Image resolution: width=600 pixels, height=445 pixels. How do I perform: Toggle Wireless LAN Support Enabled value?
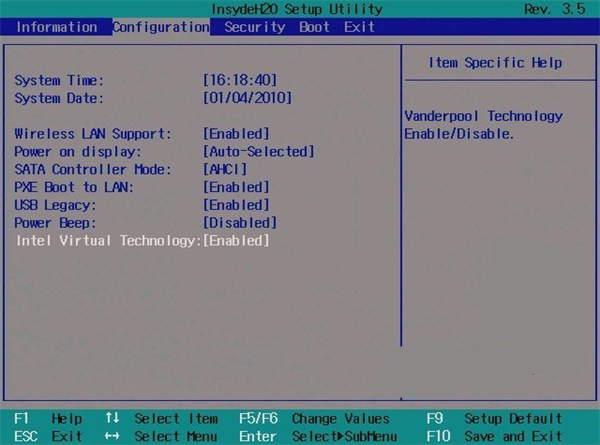point(236,133)
